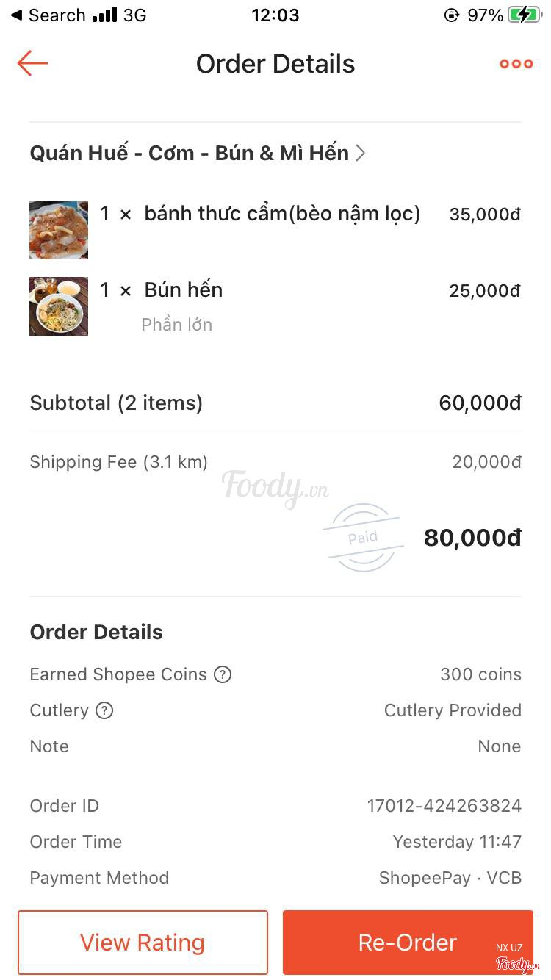Open the three-dot more options menu
Image resolution: width=551 pixels, height=980 pixels.
click(x=516, y=64)
